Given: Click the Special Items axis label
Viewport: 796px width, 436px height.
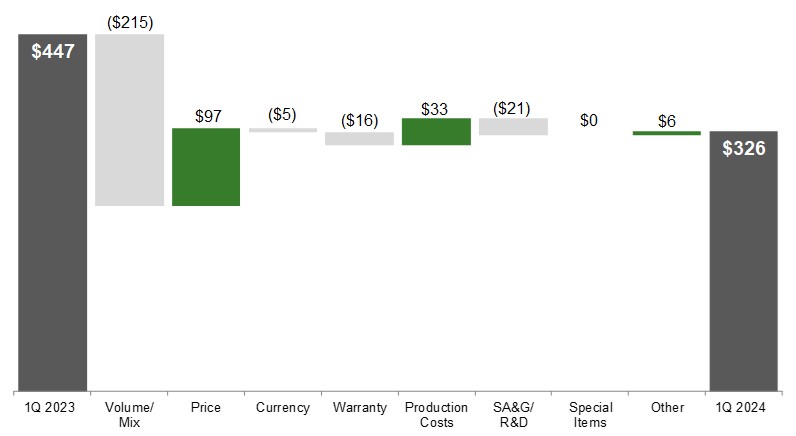Looking at the screenshot, I should coord(590,415).
